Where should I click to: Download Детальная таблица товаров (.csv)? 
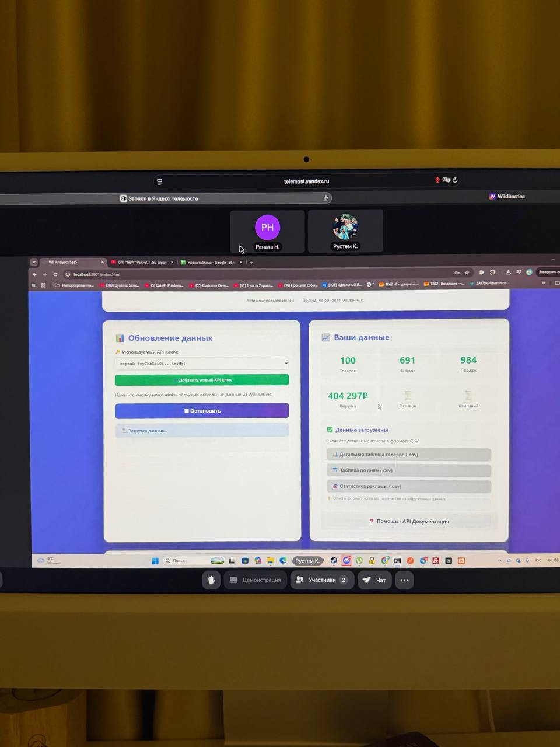(x=408, y=455)
